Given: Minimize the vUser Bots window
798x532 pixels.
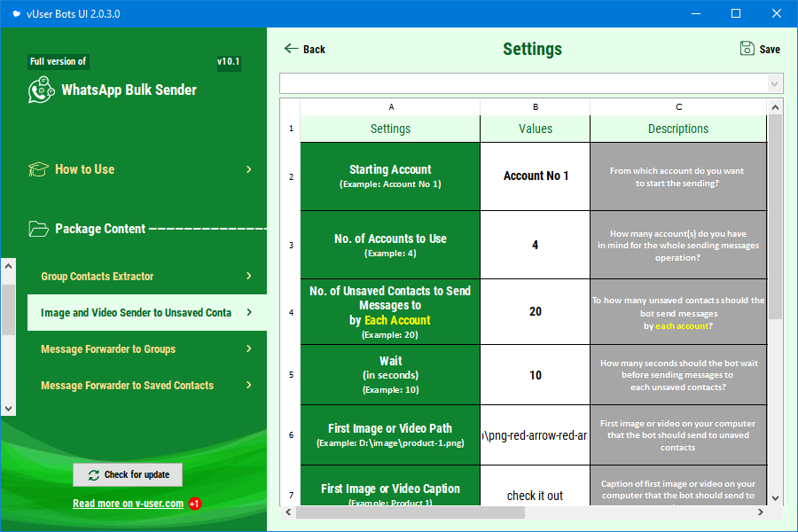Looking at the screenshot, I should pyautogui.click(x=696, y=14).
